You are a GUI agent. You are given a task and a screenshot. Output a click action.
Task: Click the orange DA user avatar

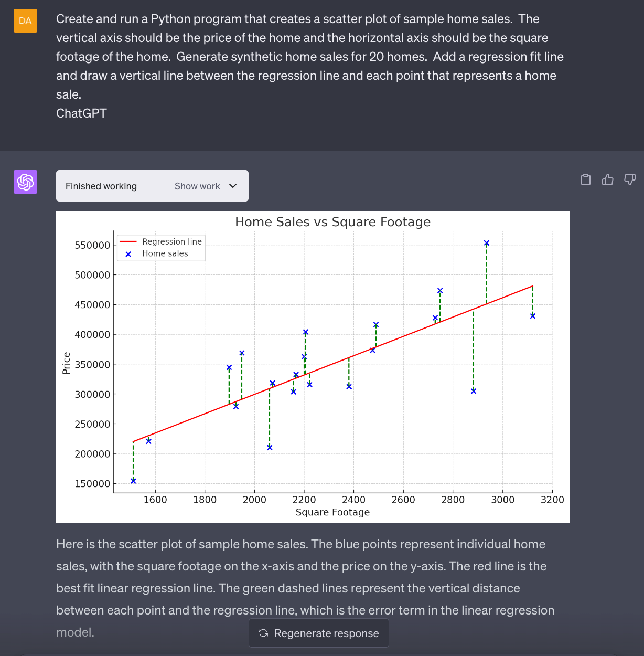[25, 21]
